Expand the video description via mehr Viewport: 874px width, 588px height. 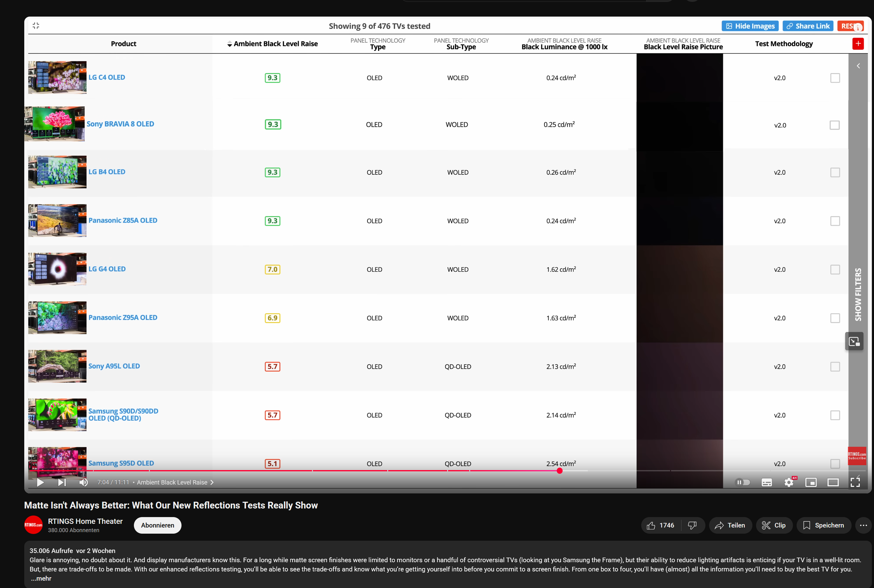point(41,578)
